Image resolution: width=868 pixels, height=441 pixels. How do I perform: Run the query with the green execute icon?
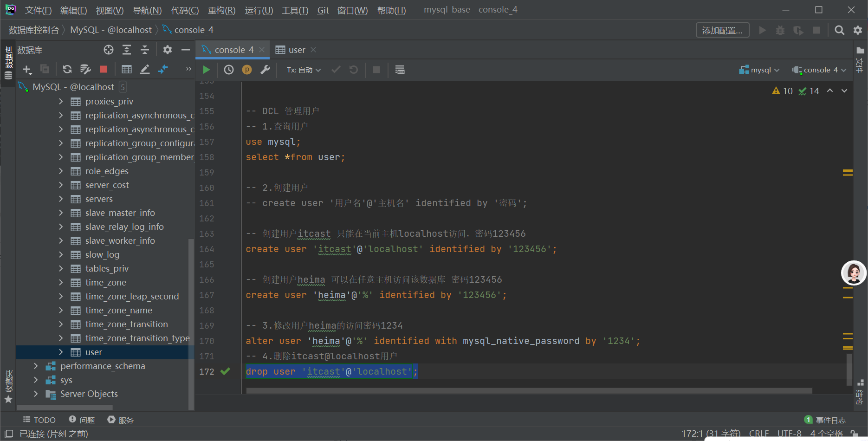point(207,70)
